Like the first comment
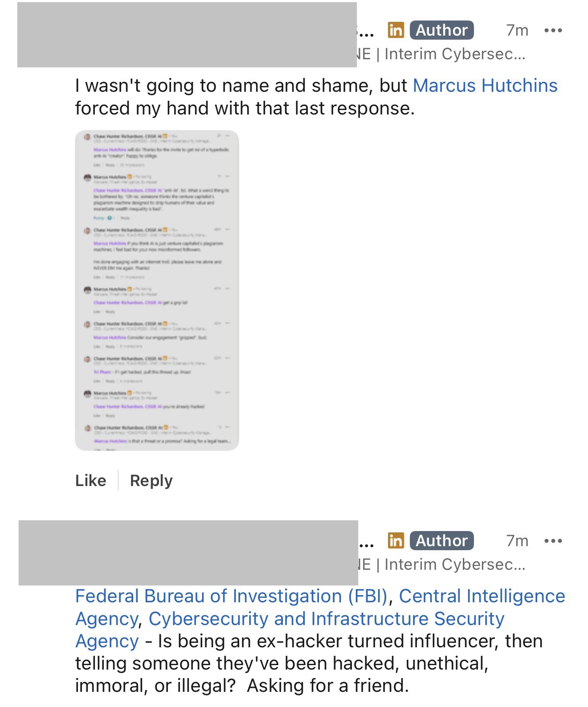This screenshot has width=588, height=707. point(91,480)
